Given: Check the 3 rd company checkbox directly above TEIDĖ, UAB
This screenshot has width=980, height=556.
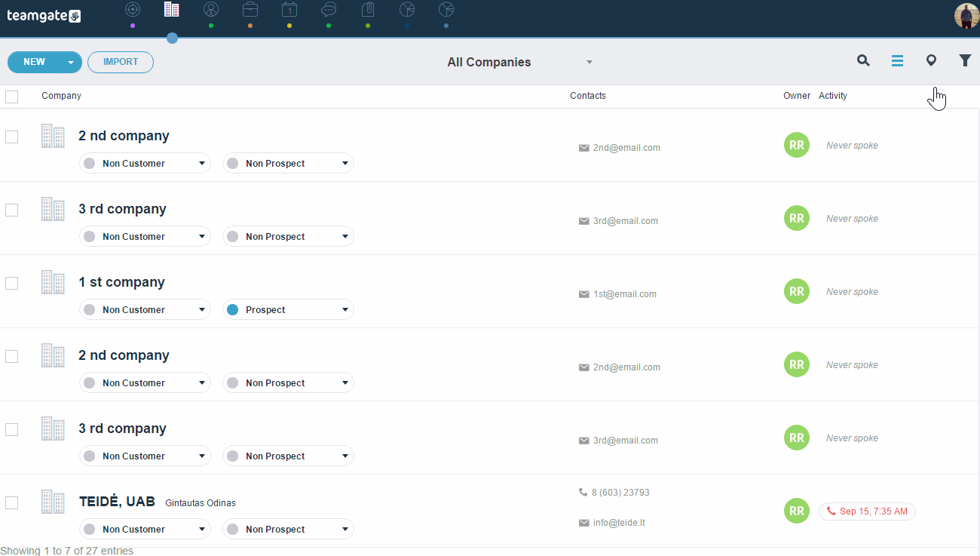Looking at the screenshot, I should pyautogui.click(x=11, y=429).
